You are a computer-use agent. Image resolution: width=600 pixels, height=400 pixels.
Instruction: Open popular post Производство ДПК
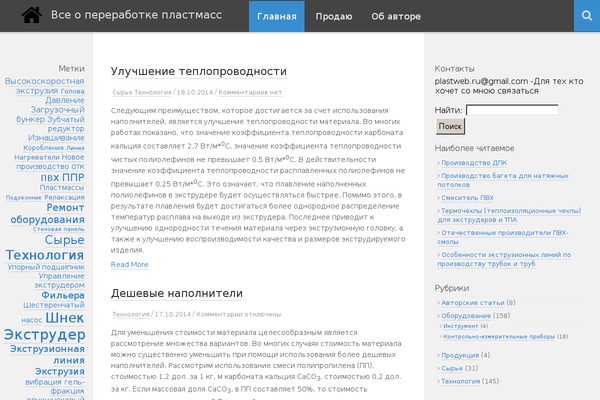[474, 163]
